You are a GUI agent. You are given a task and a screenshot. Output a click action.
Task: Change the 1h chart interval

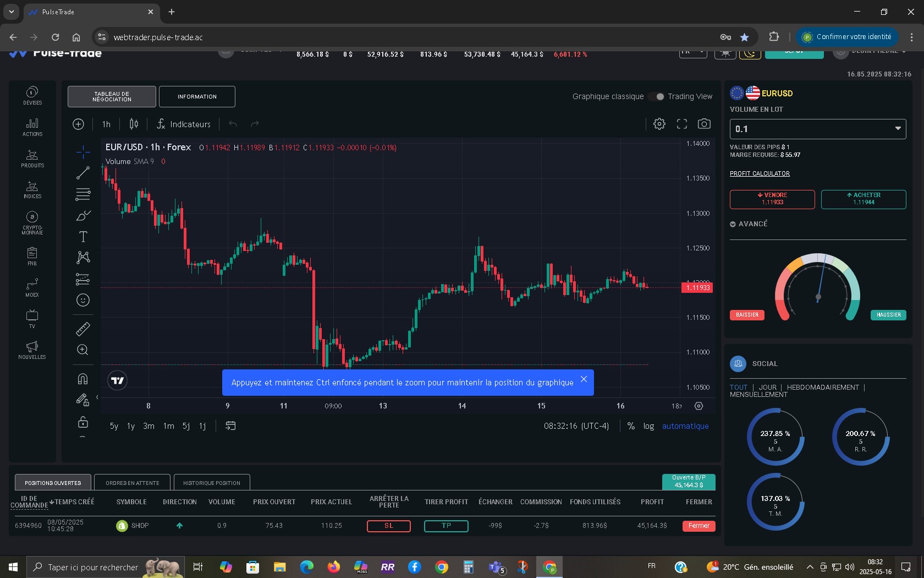(x=106, y=124)
